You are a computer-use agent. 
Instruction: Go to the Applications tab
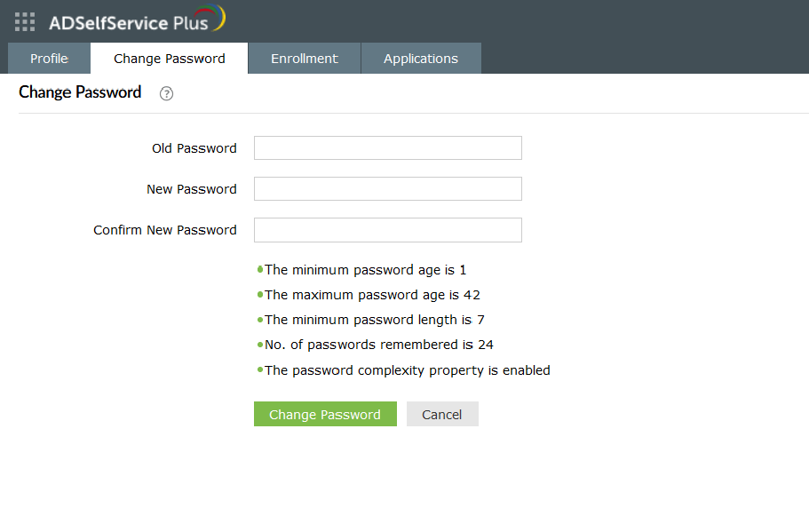pos(421,59)
